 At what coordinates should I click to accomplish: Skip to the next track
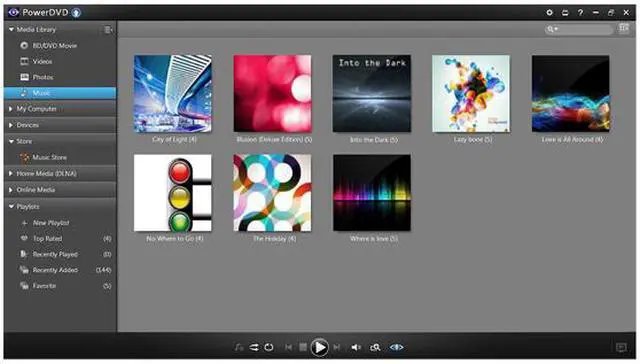click(337, 347)
